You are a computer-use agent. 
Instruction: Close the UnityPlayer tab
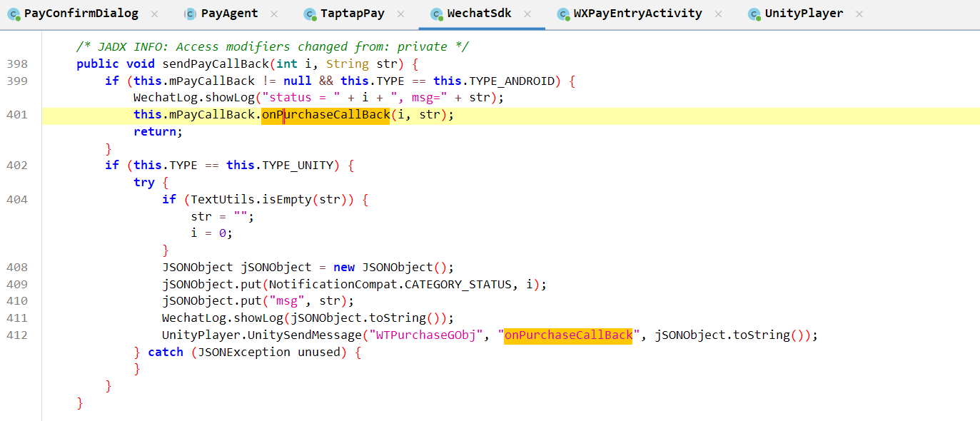click(859, 14)
